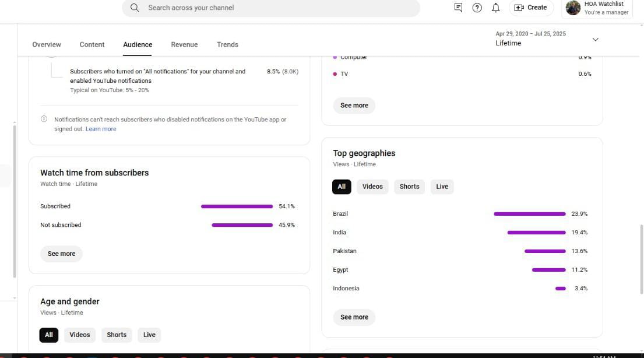This screenshot has height=358, width=644.
Task: Select All filter in Top geographies
Action: 342,187
